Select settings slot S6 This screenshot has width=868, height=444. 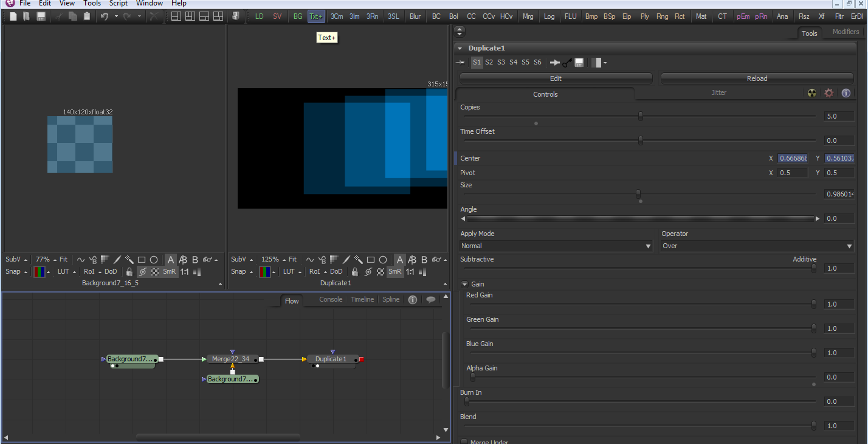tap(537, 63)
